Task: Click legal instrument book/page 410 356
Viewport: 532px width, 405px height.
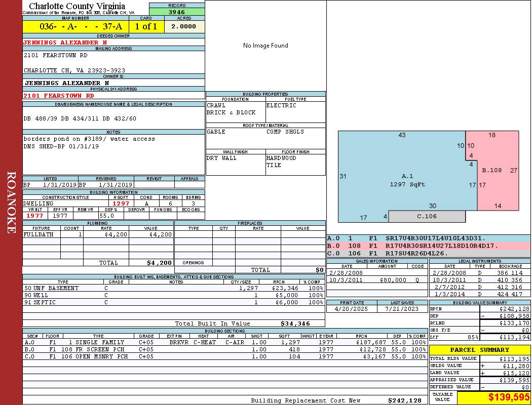Action: (x=510, y=280)
